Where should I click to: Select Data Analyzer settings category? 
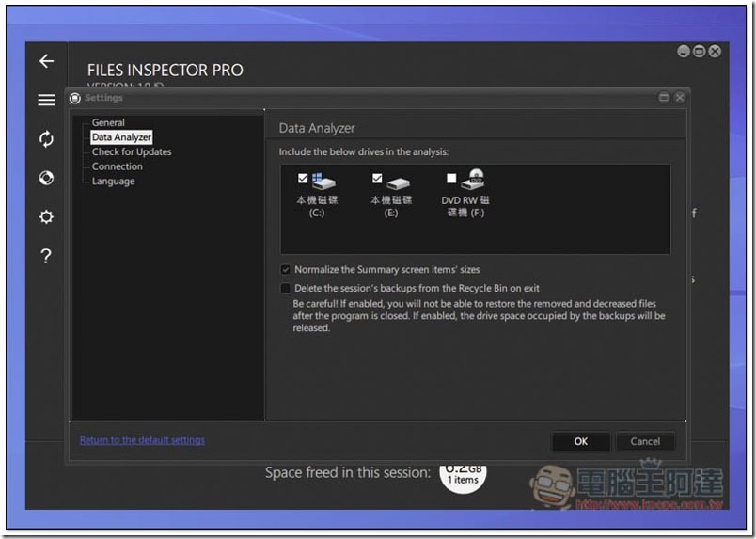coord(121,137)
